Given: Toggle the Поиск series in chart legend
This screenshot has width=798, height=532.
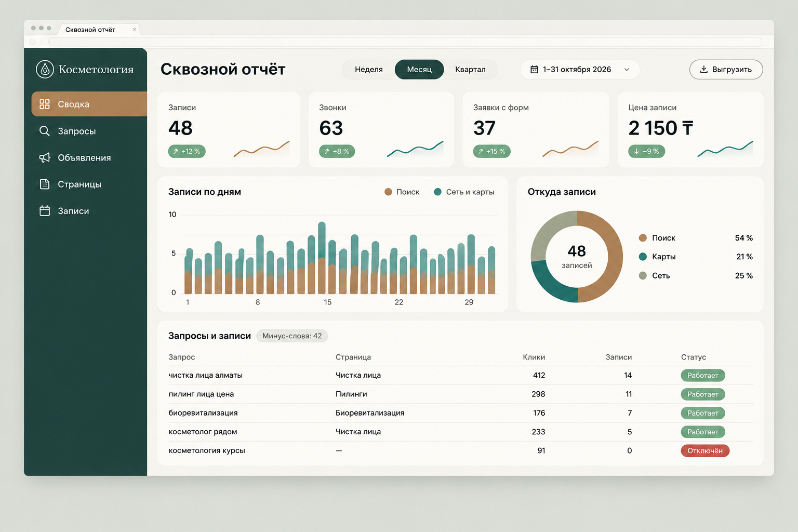Looking at the screenshot, I should [402, 192].
